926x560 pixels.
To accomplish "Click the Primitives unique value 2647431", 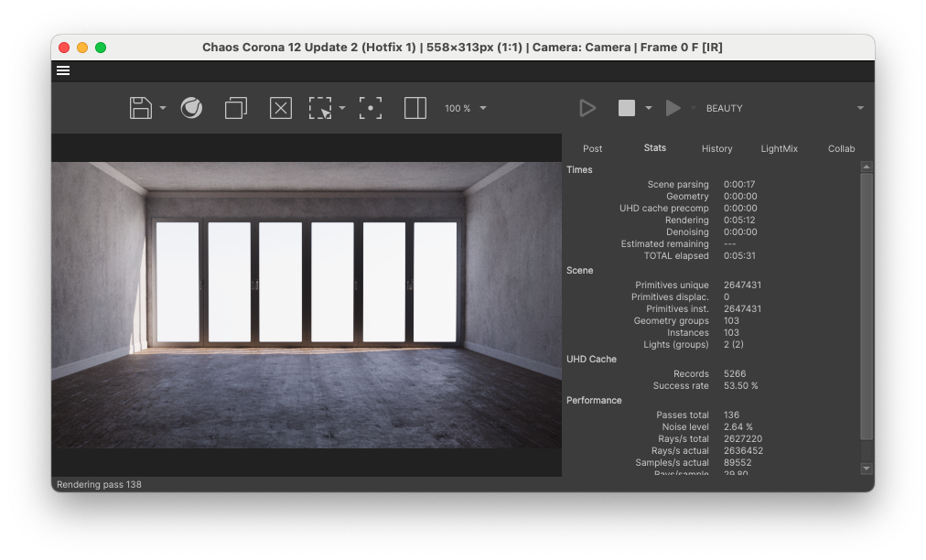I will (x=742, y=285).
